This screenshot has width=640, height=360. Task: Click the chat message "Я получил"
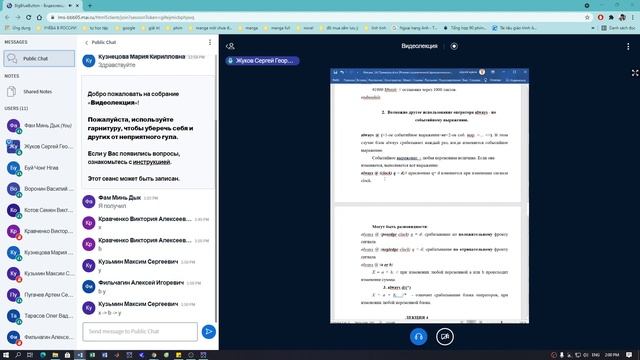(x=112, y=206)
